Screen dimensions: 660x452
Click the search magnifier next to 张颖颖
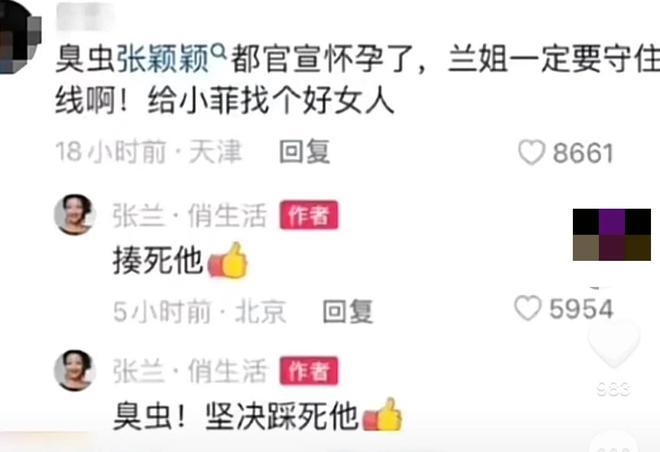[219, 53]
